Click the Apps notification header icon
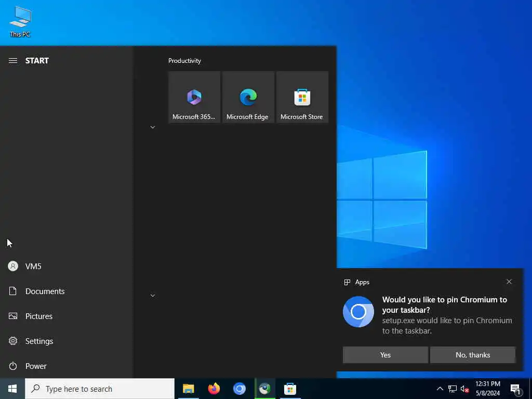This screenshot has width=532, height=399. coord(347,282)
